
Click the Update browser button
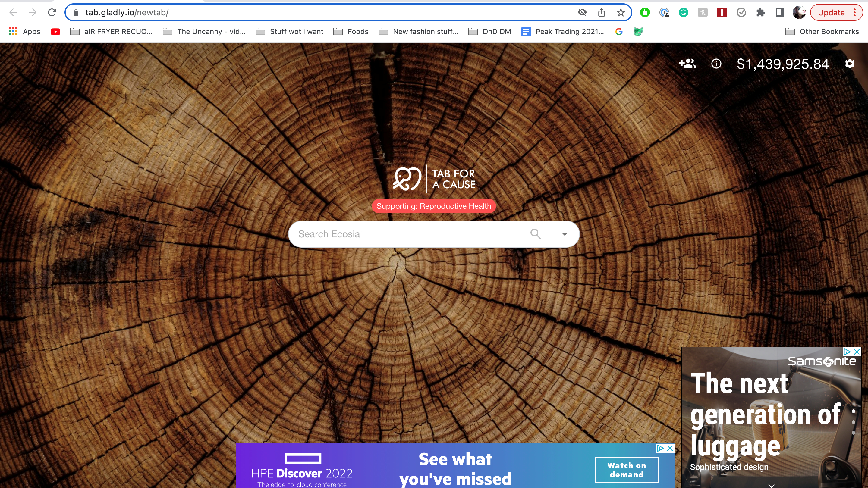point(831,13)
